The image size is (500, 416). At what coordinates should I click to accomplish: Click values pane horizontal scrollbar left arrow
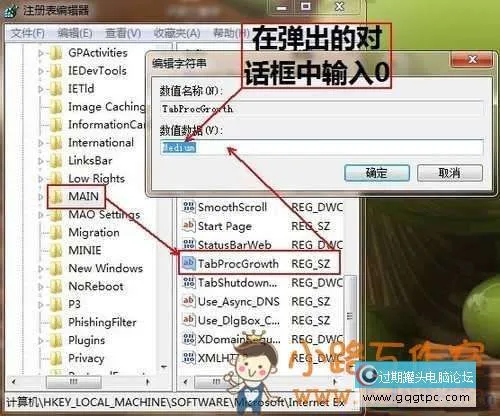pos(186,382)
